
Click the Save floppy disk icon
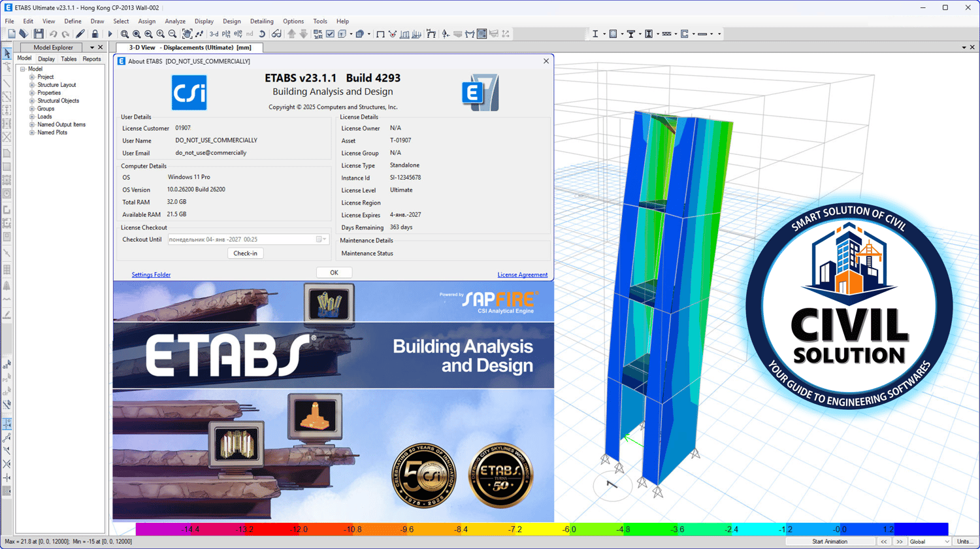[39, 34]
